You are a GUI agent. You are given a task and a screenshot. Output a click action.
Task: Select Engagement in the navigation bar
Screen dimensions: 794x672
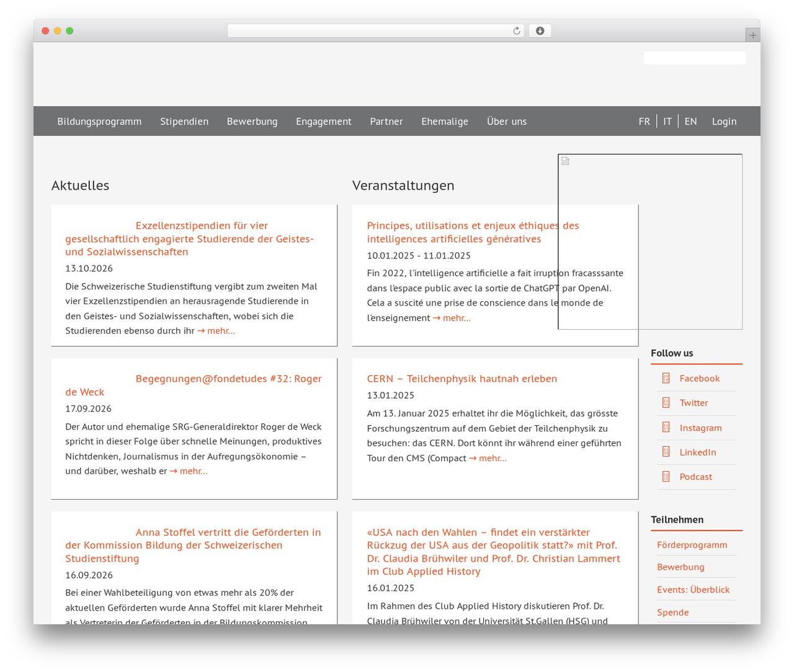pyautogui.click(x=324, y=122)
